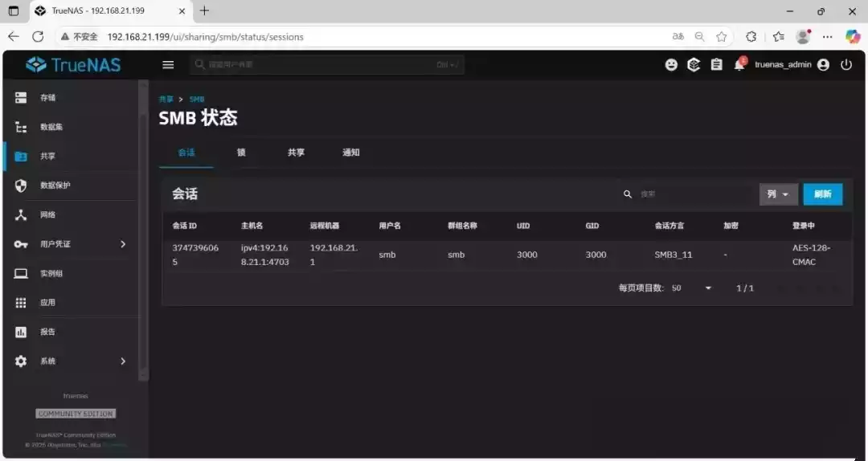Click the 共享 breadcrumb link
The image size is (868, 461).
(166, 100)
